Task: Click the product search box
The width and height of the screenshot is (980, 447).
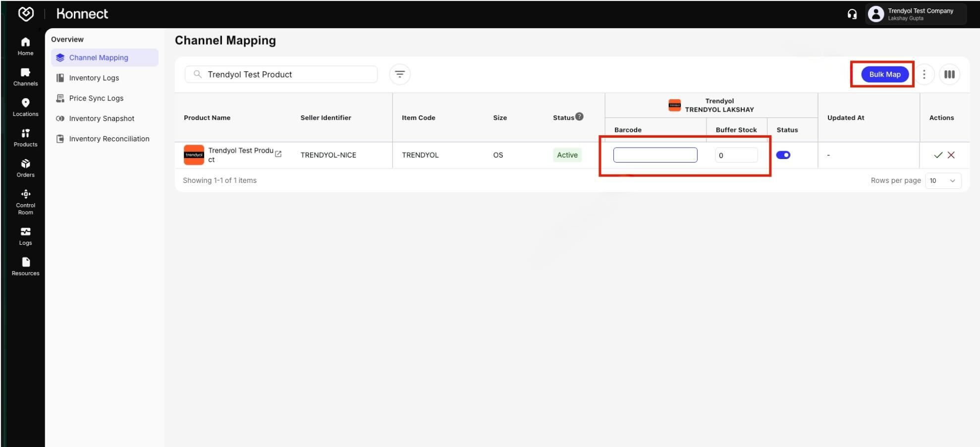Action: (x=281, y=74)
